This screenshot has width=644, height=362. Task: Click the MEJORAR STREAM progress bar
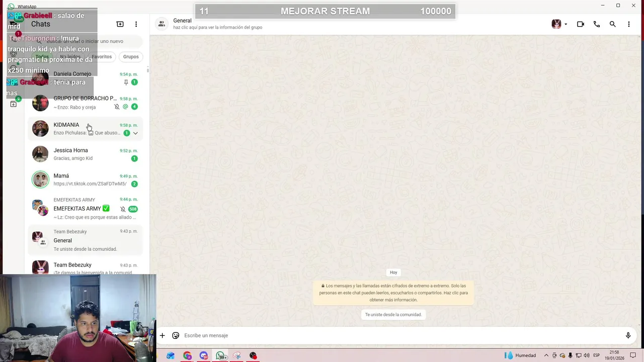pyautogui.click(x=325, y=11)
